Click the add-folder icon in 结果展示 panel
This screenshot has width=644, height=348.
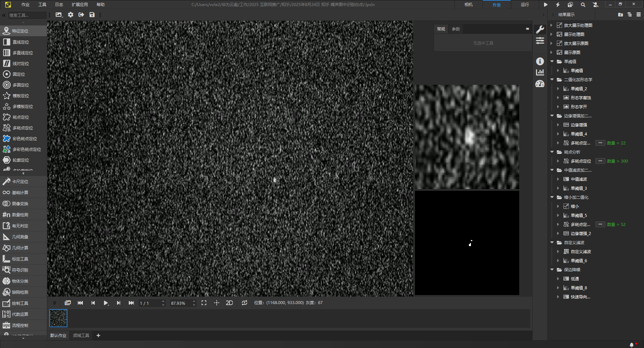[620, 15]
